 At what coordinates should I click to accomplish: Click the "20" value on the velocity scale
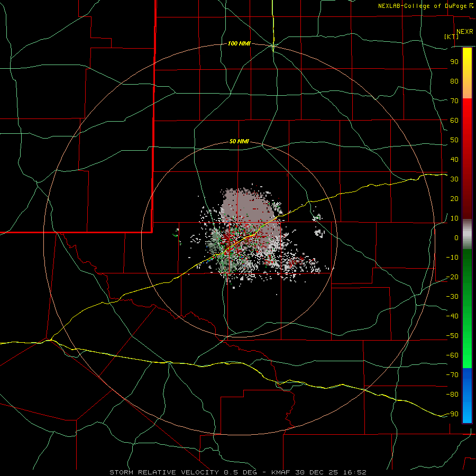point(454,199)
